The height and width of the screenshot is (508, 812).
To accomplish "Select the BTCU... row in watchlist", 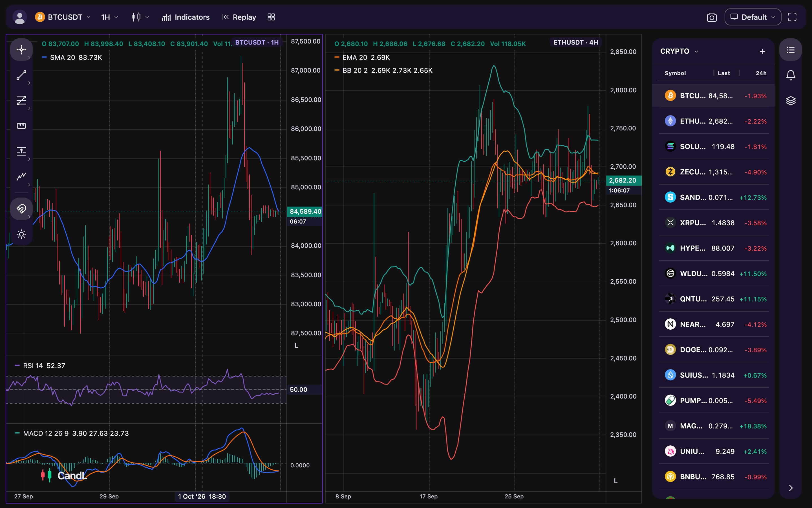I will 713,96.
